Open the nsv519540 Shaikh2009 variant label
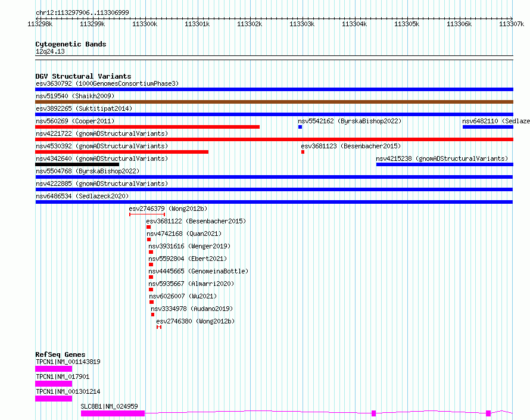Image resolution: width=530 pixels, height=420 pixels. pyautogui.click(x=75, y=96)
